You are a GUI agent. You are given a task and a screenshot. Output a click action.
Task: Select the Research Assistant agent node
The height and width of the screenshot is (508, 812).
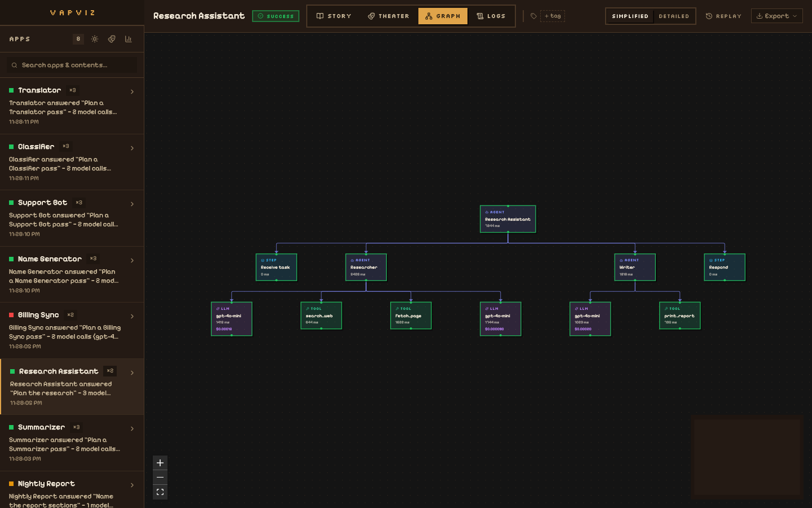pos(507,219)
